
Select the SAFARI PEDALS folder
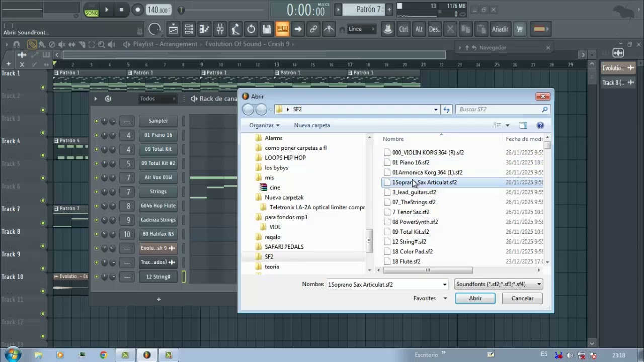coord(284,247)
